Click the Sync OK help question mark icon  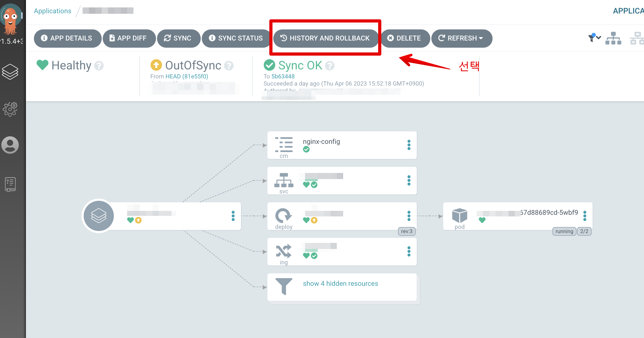pyautogui.click(x=330, y=66)
